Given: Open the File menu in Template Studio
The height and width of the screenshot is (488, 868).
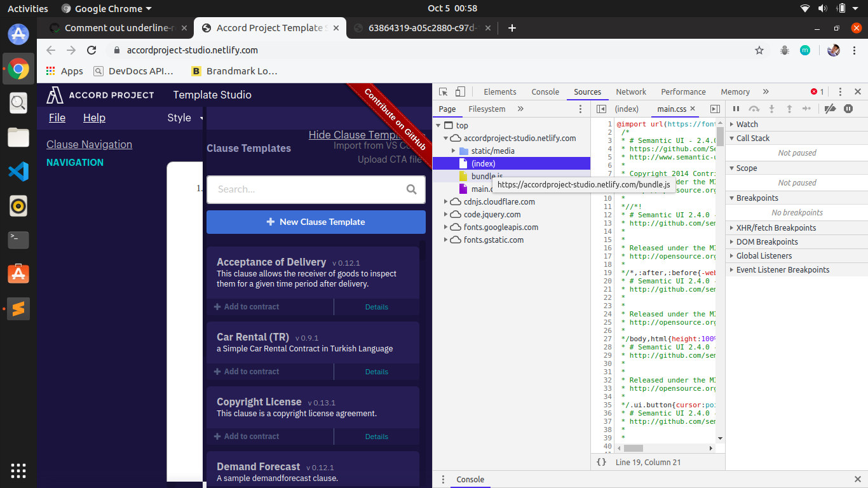Looking at the screenshot, I should click(57, 118).
